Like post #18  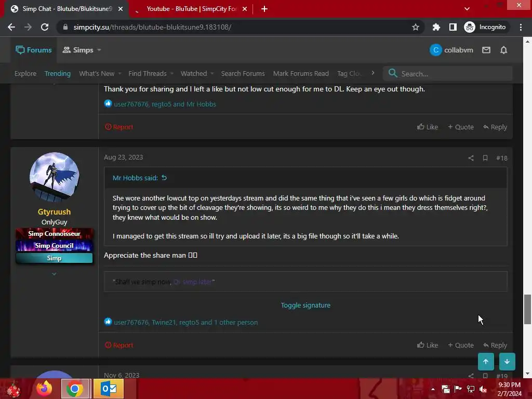(428, 345)
